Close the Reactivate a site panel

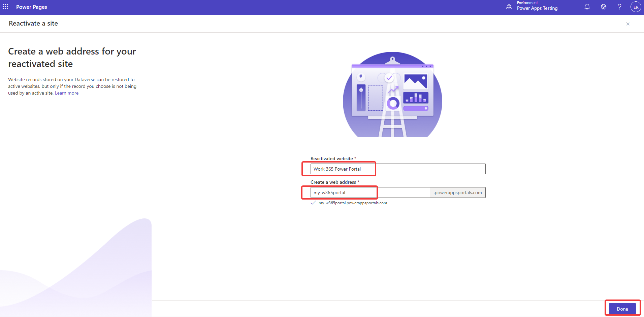pyautogui.click(x=628, y=24)
